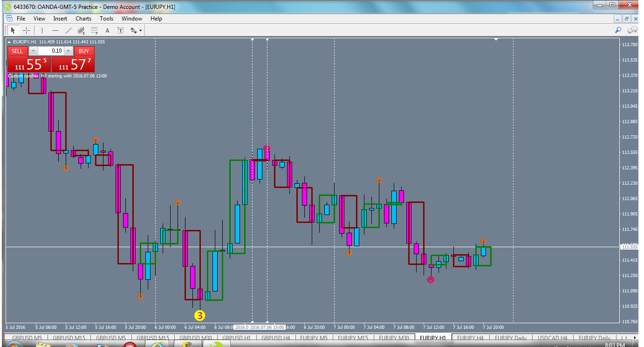Open the Charts menu

83,19
